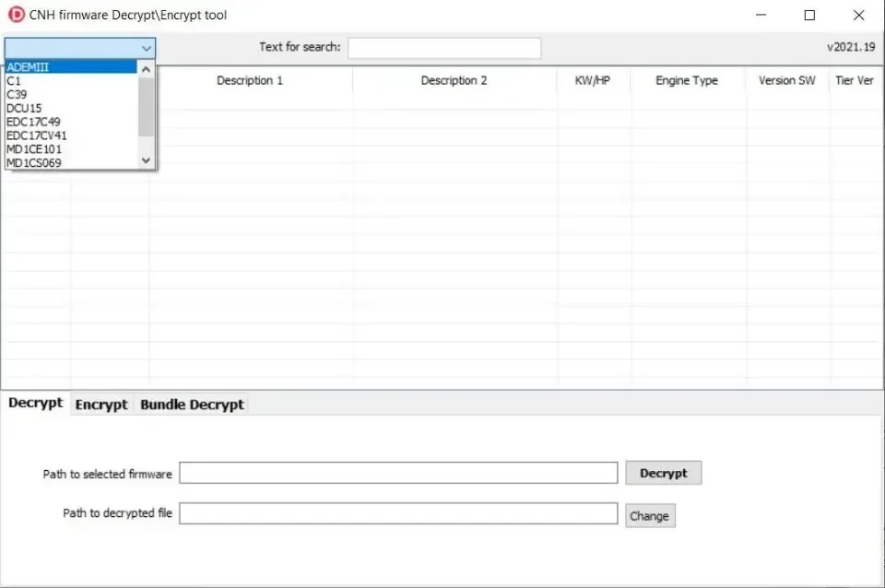This screenshot has height=588, width=885.
Task: Select DCU15 ECU type option
Action: coord(24,108)
